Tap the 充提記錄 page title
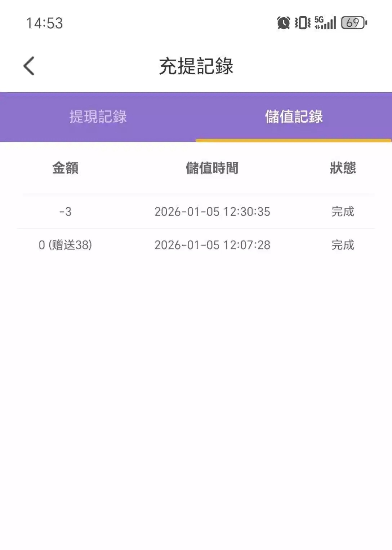Viewport: 392px width, 550px height. [x=196, y=66]
